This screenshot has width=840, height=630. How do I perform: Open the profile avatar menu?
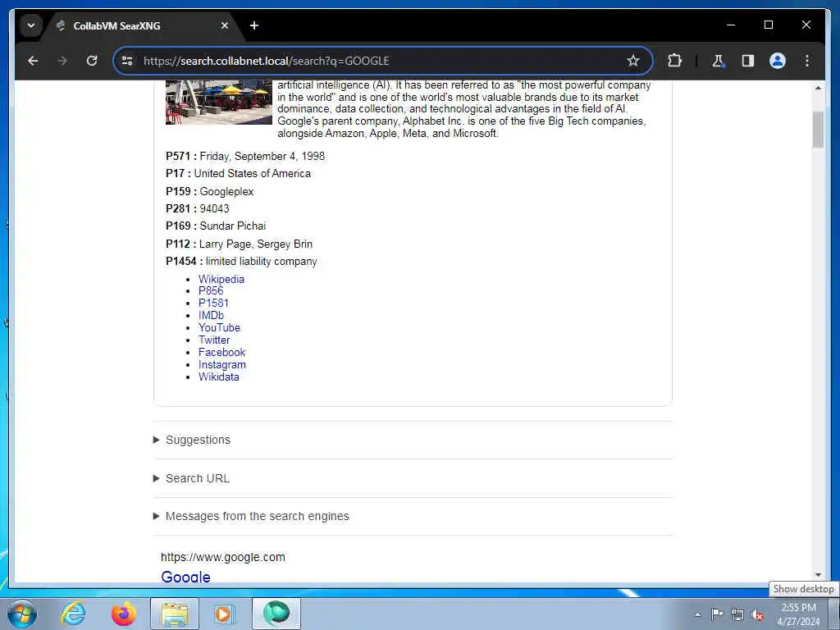[x=778, y=61]
